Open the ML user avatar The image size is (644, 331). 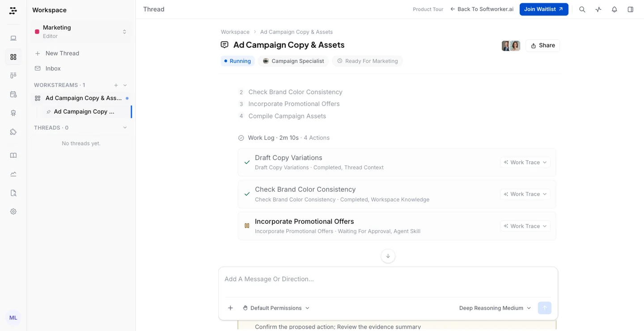coord(13,318)
